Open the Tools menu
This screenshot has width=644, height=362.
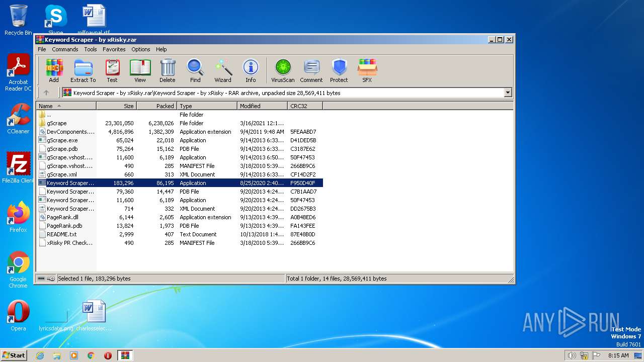pos(91,49)
